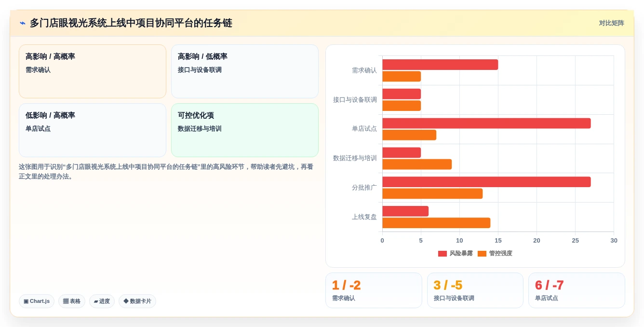Click the red 需求确认 risk bar
Screen dimensions: 644x327
pyautogui.click(x=440, y=65)
